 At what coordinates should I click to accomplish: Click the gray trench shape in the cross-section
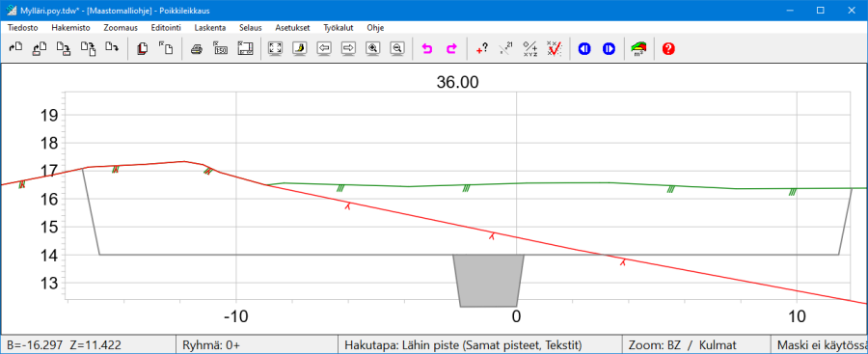(488, 281)
